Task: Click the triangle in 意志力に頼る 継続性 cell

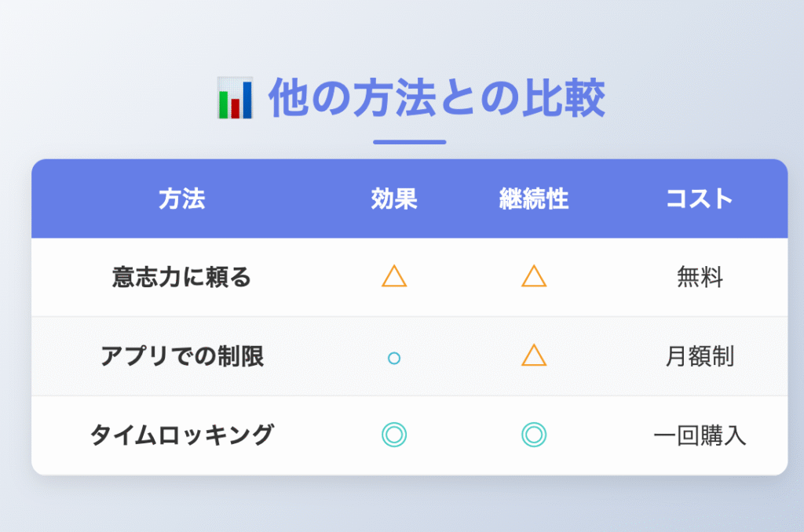Action: point(534,275)
